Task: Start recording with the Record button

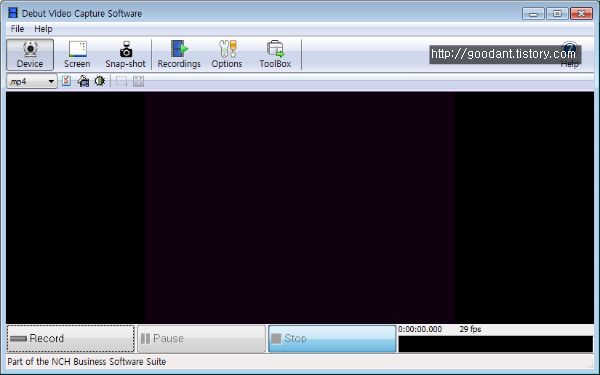Action: (x=71, y=338)
